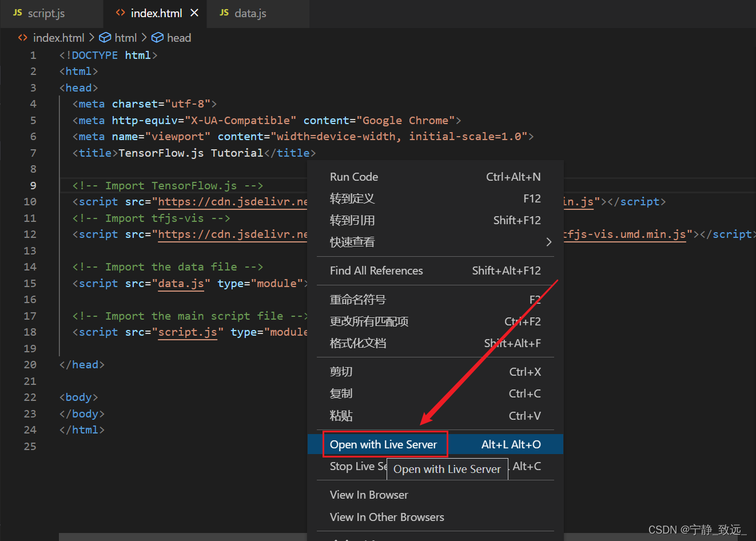Click the "Import the data file" comment
Image resolution: width=756 pixels, height=541 pixels.
pos(168,267)
